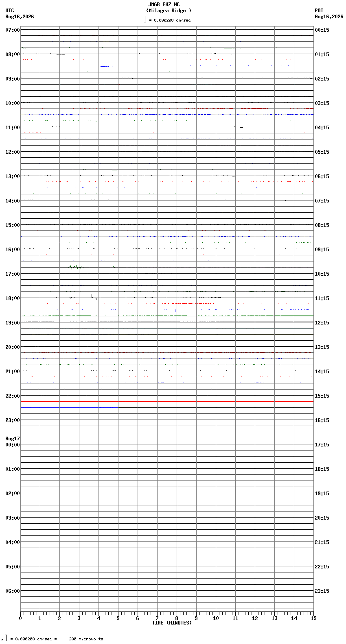Click the scale bar legend at top
The height and width of the screenshot is (644, 346).
[167, 20]
